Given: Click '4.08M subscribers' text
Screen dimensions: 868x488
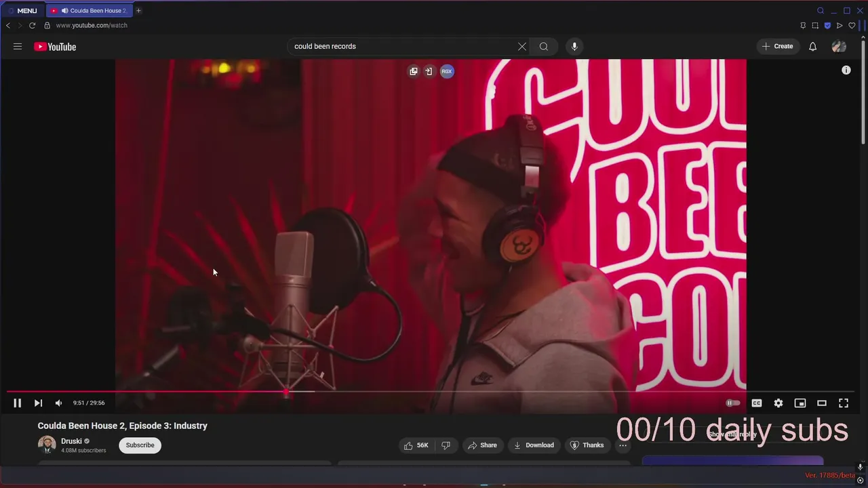Looking at the screenshot, I should 83,451.
